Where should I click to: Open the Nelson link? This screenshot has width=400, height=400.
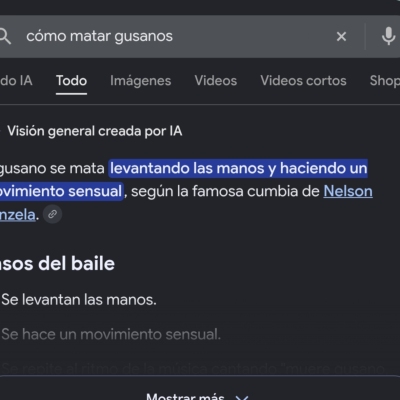(348, 191)
